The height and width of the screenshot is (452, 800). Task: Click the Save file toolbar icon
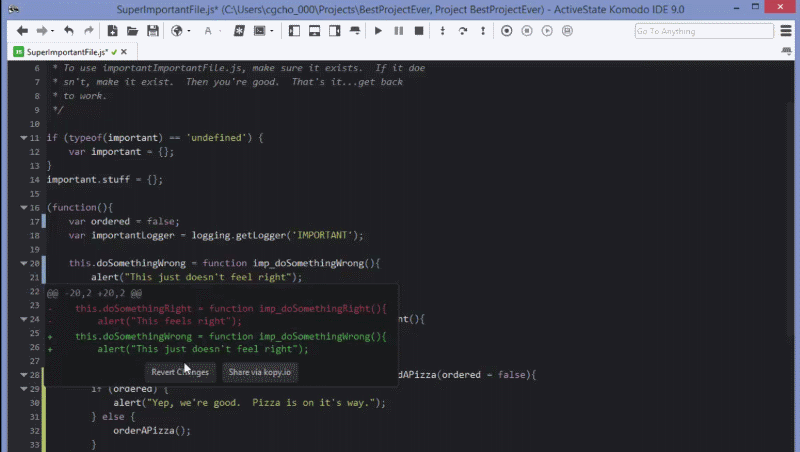(153, 31)
